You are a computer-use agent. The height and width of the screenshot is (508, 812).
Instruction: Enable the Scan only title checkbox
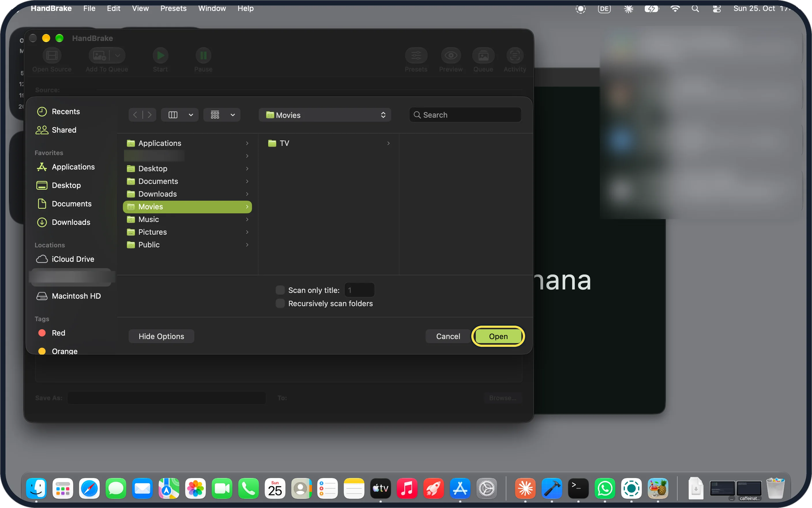click(x=280, y=290)
